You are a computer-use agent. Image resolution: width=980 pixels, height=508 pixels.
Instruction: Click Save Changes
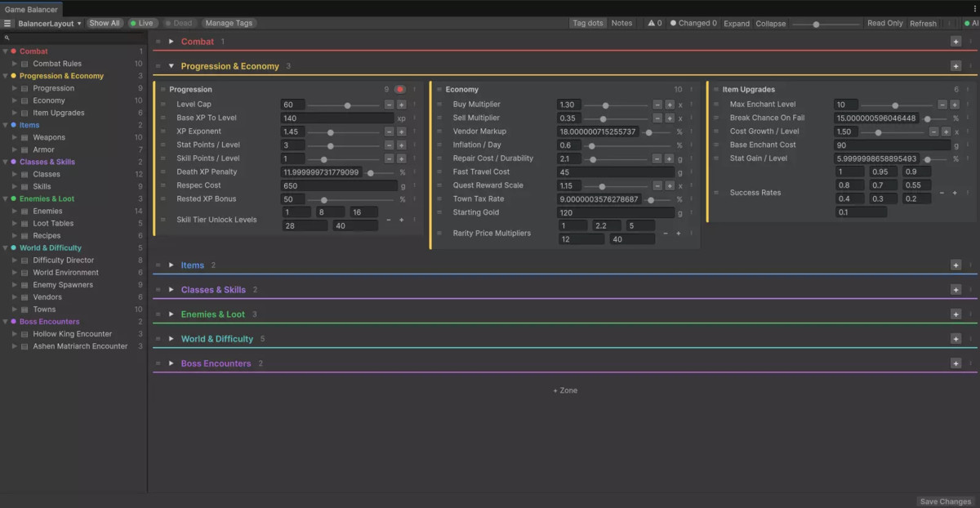click(x=945, y=501)
